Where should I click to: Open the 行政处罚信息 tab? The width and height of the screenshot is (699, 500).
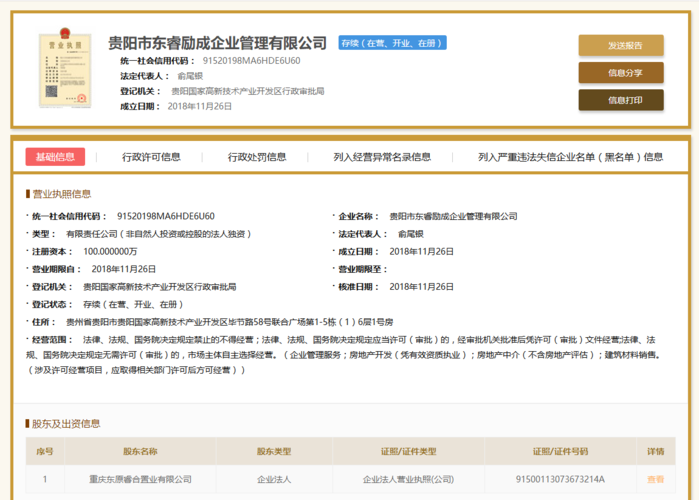tap(257, 157)
